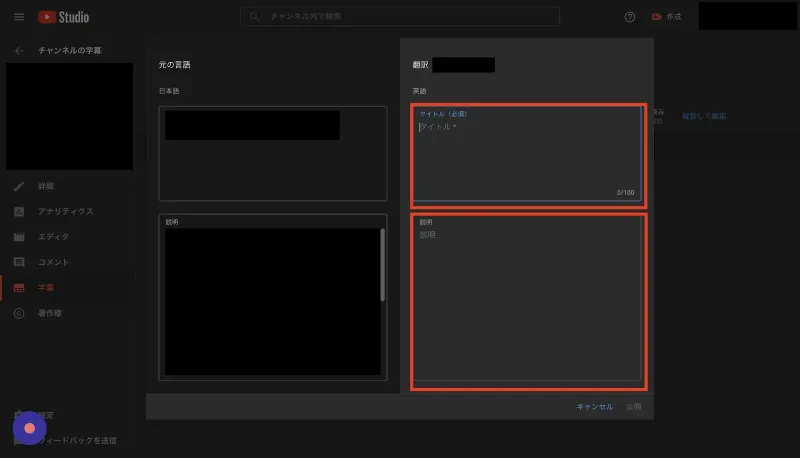The height and width of the screenshot is (458, 800).
Task: Click the チャンネルの字幕 heading
Action: pyautogui.click(x=69, y=50)
